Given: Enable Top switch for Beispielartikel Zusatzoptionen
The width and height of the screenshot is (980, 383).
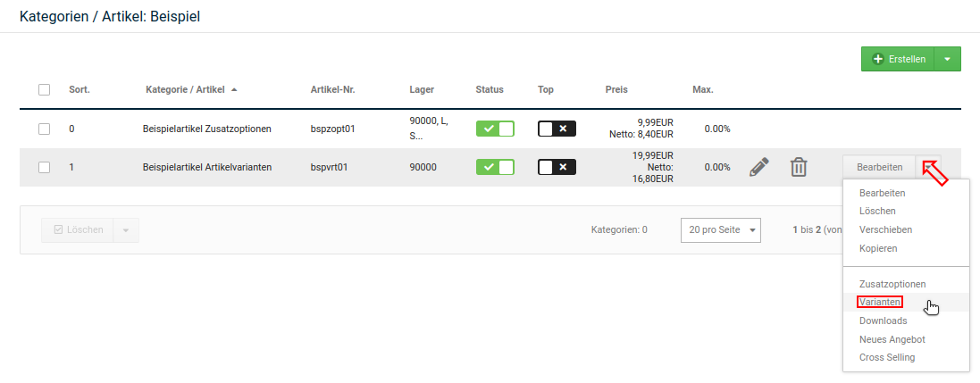Looking at the screenshot, I should (557, 129).
